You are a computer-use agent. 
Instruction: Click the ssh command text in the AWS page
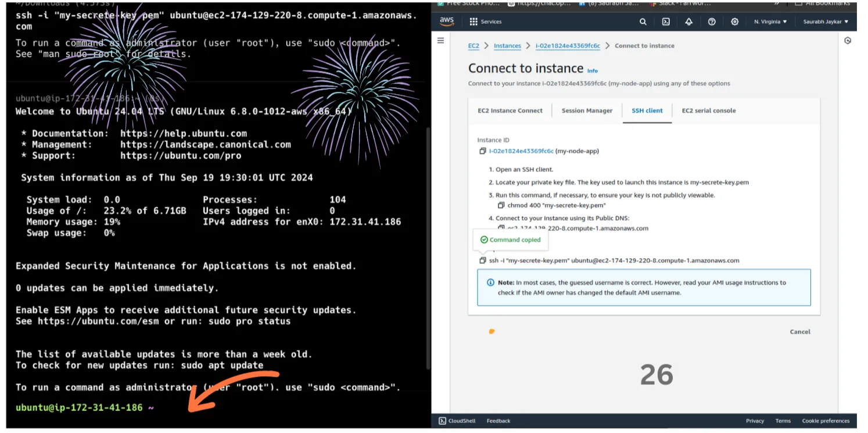pyautogui.click(x=614, y=260)
